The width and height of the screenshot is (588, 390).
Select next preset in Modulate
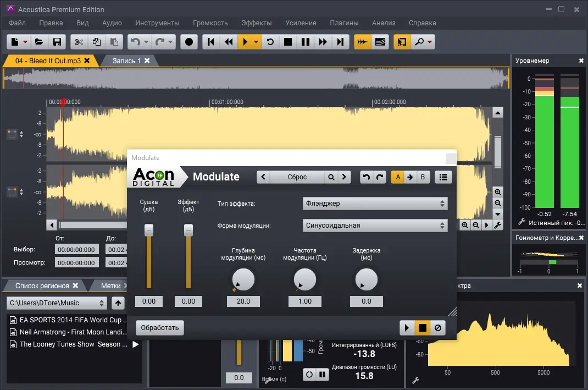coord(344,177)
